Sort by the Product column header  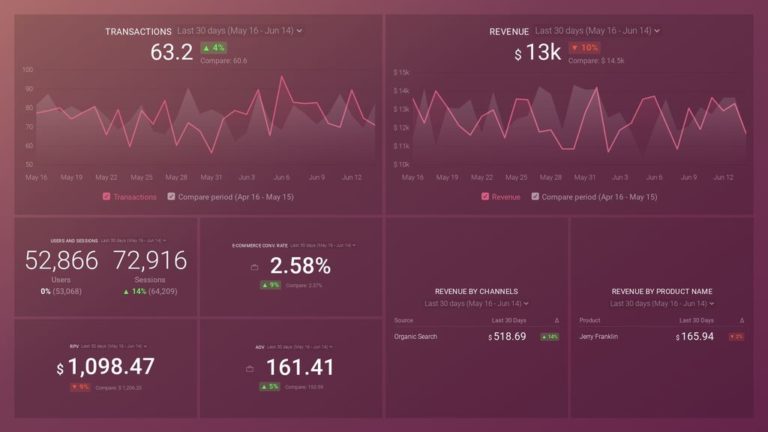590,320
